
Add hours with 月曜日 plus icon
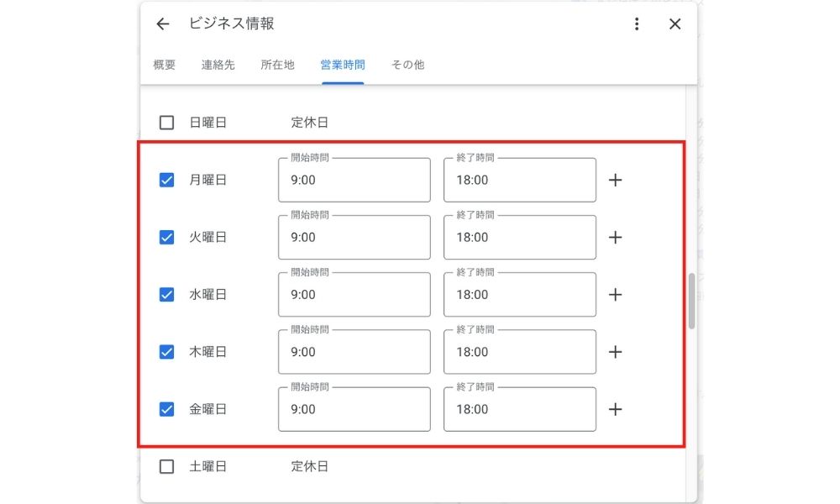[615, 180]
